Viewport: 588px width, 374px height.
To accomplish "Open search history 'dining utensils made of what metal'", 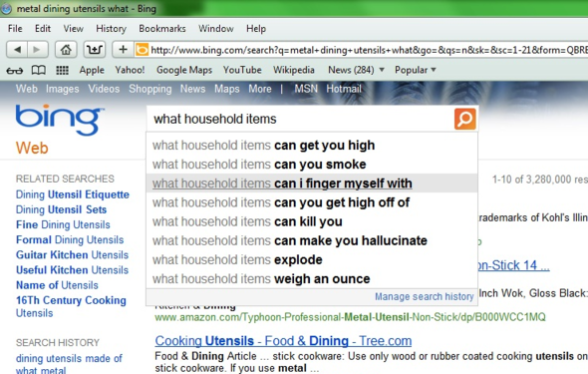I will (x=69, y=364).
